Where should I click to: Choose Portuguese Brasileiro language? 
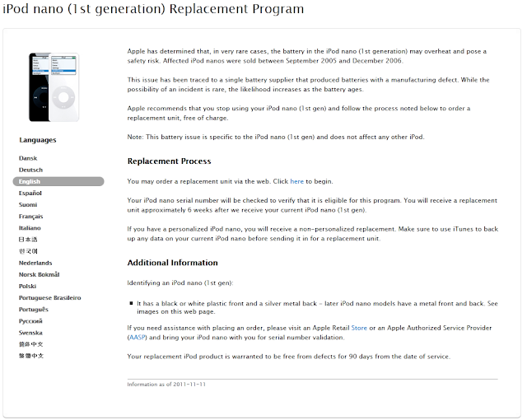[x=49, y=298]
